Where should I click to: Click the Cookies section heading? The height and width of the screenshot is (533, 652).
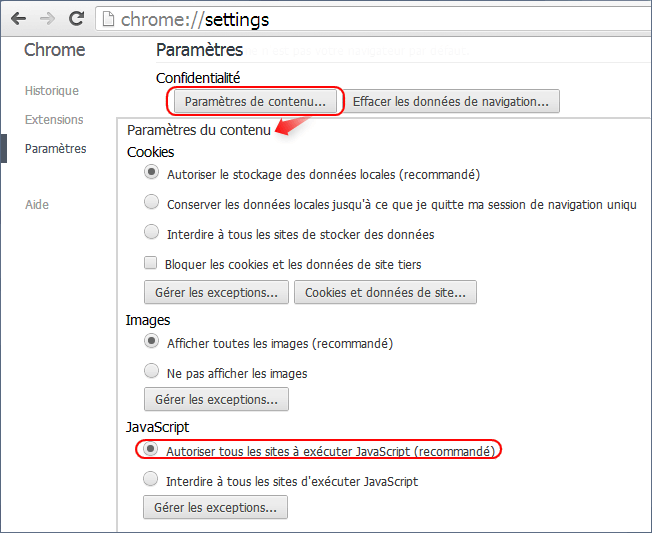point(151,152)
